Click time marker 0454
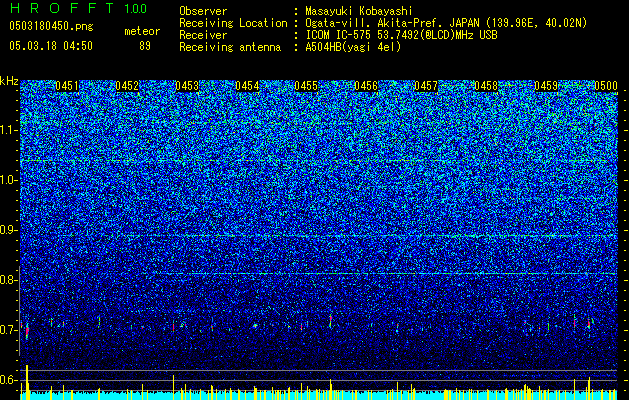 pyautogui.click(x=247, y=86)
